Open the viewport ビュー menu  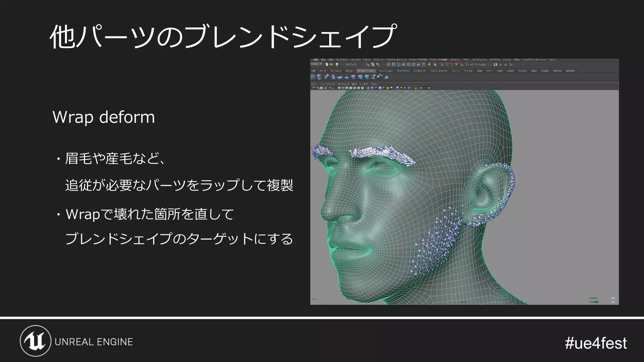(314, 84)
